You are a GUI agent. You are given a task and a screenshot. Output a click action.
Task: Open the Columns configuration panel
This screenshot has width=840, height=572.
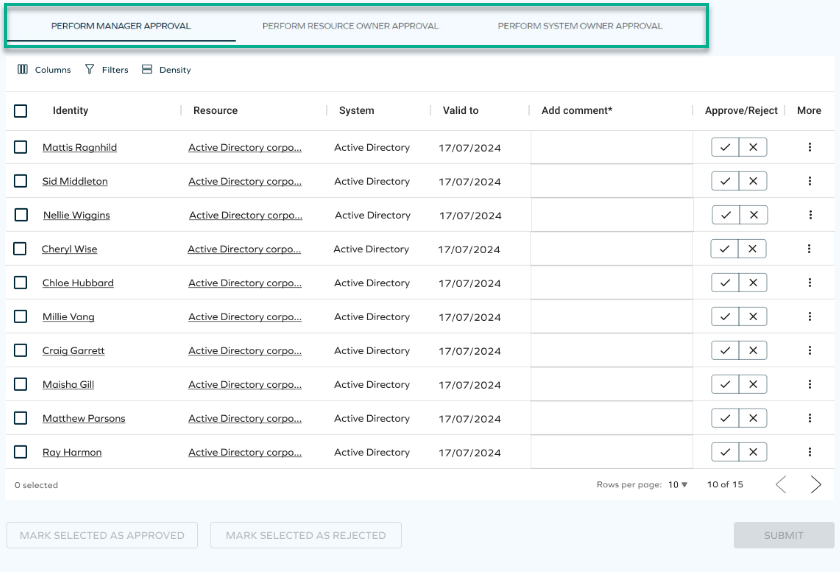coord(44,70)
